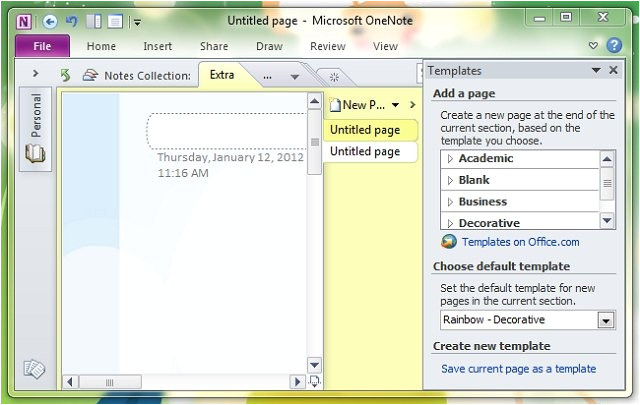Image resolution: width=640 pixels, height=405 pixels.
Task: Go to the View tab
Action: coord(385,46)
